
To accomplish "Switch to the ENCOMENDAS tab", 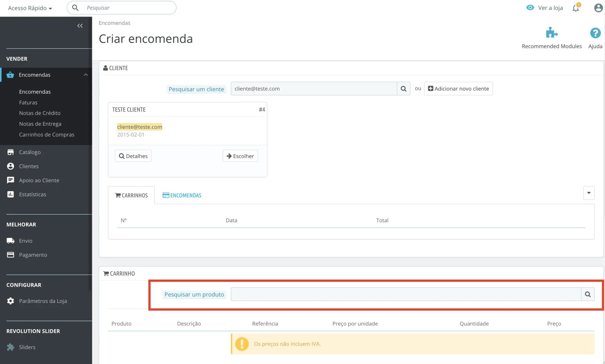I will click(x=182, y=195).
